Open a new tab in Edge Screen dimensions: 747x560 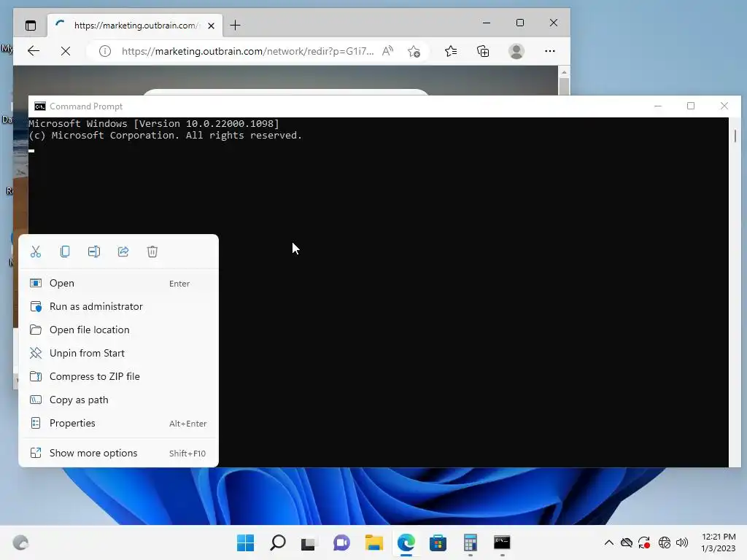(236, 26)
